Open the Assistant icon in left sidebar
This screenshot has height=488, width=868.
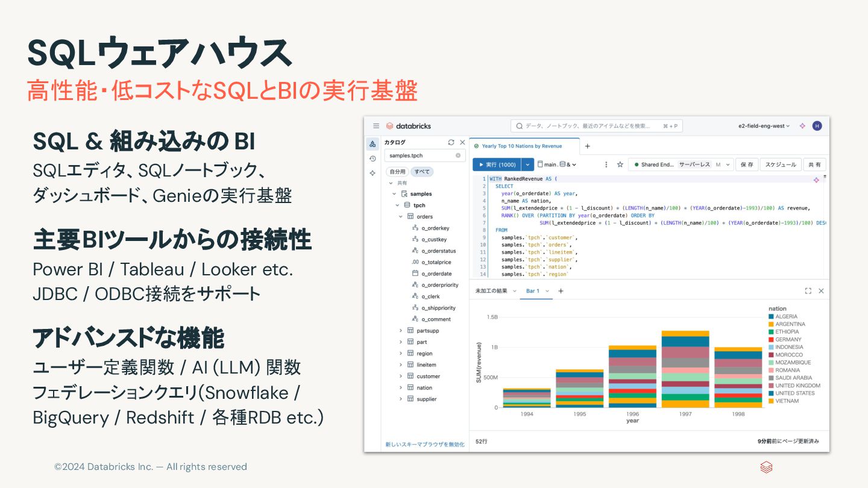click(373, 173)
